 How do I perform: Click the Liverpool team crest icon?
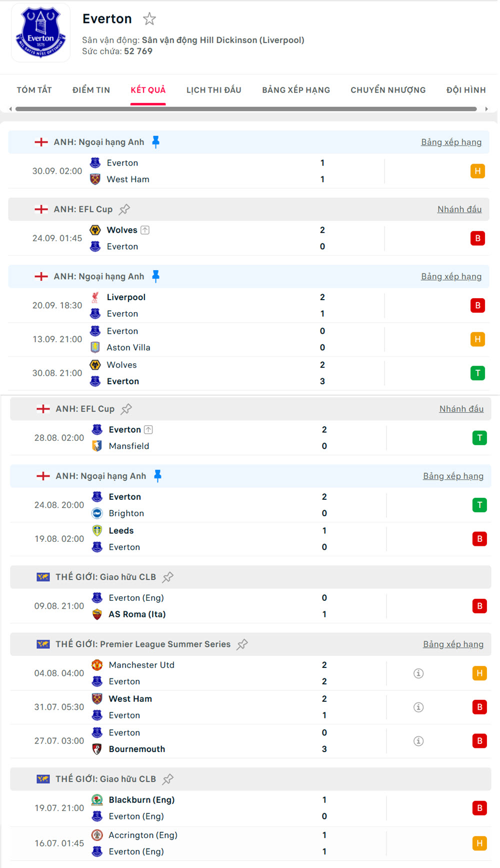click(95, 297)
